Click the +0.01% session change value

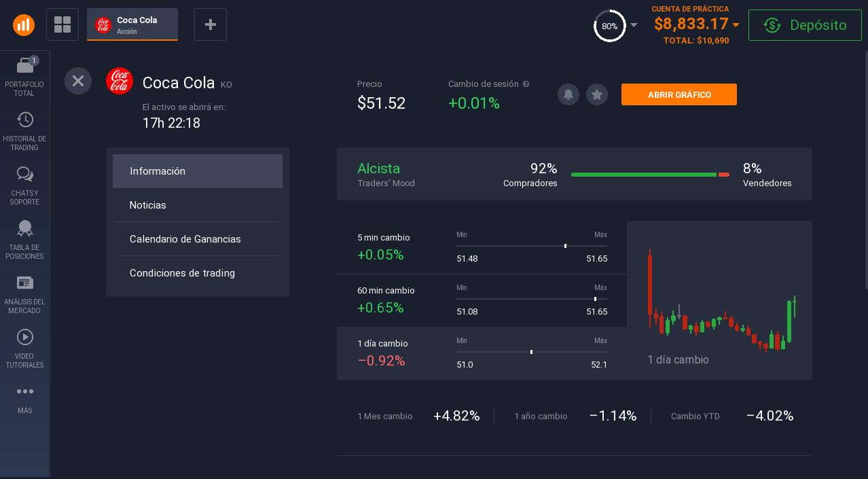474,103
